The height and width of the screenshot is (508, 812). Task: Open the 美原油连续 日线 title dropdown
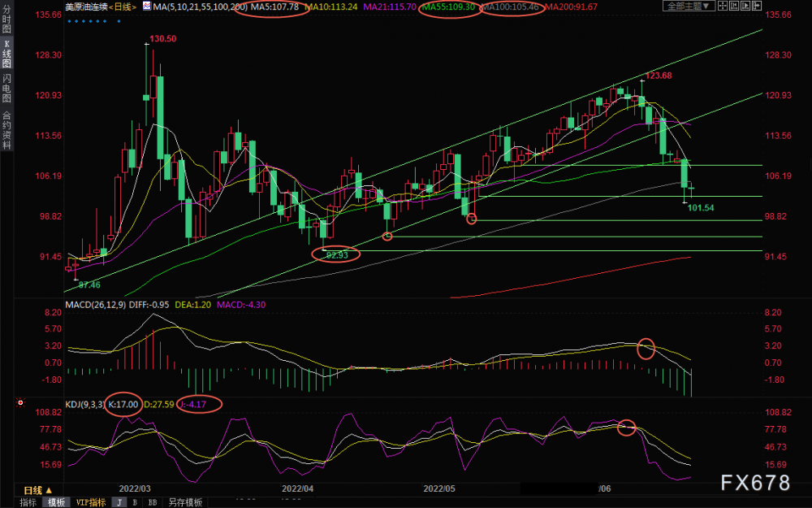[101, 7]
